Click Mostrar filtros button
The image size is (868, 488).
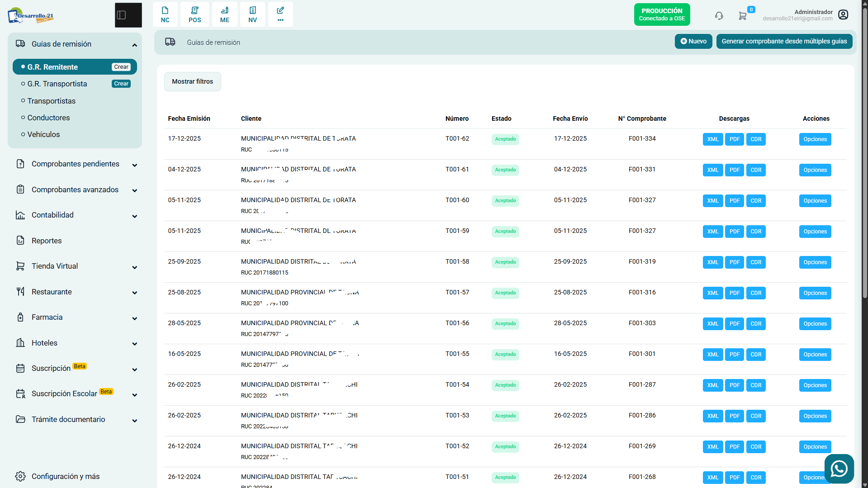192,81
